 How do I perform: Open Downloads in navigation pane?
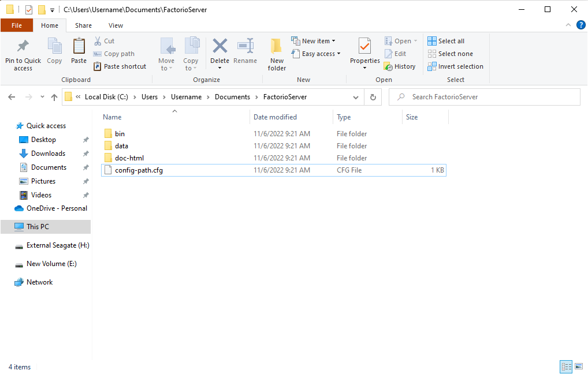pyautogui.click(x=48, y=154)
